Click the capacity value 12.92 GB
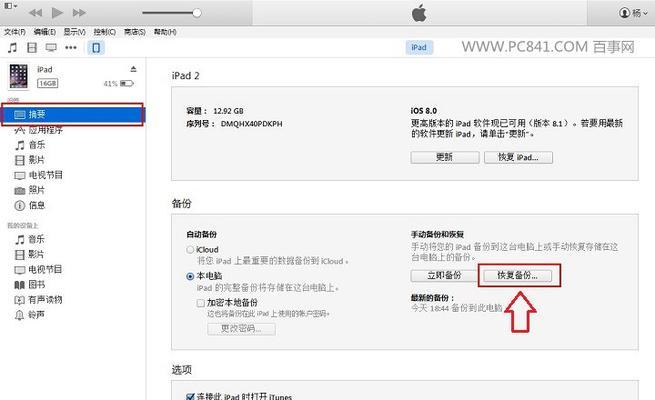The image size is (655, 400). click(228, 111)
